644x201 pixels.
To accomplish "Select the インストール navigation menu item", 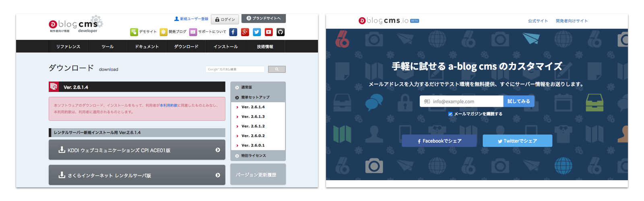I will (x=225, y=47).
